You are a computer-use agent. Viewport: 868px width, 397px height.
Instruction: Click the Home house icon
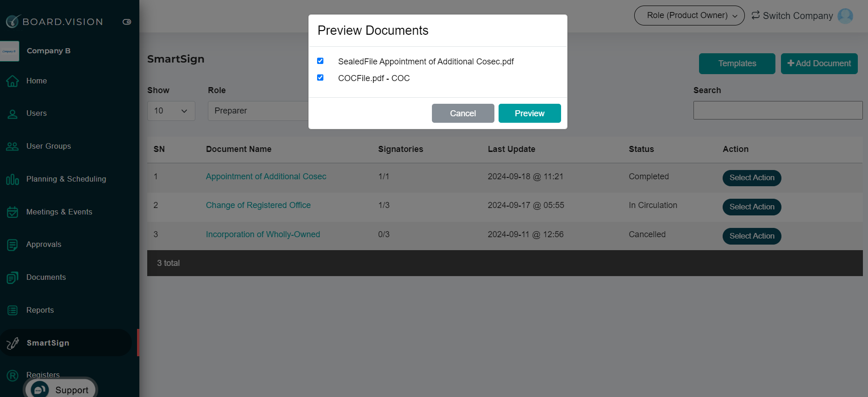point(12,81)
